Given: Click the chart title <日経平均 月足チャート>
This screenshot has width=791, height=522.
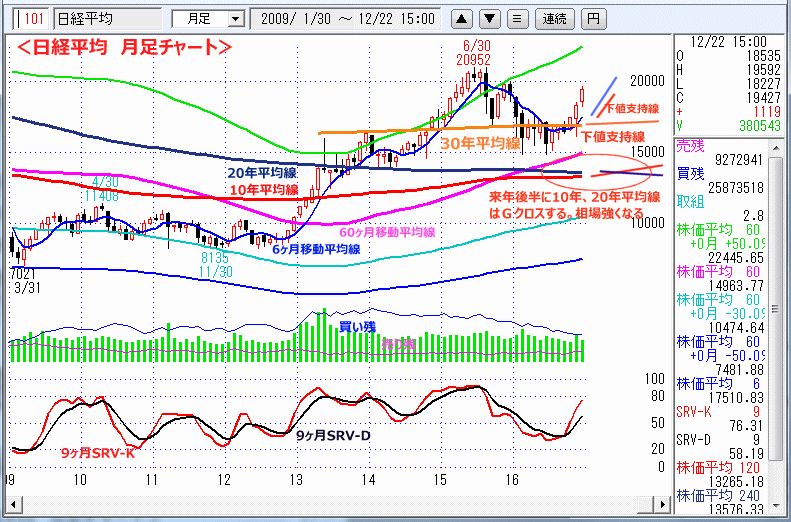Looking at the screenshot, I should point(125,47).
